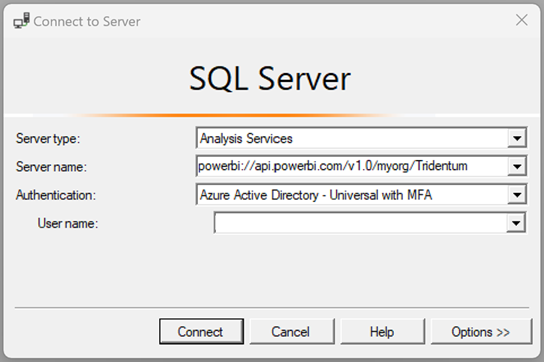Click the 'Server type:' label
This screenshot has height=362, width=544.
click(48, 138)
